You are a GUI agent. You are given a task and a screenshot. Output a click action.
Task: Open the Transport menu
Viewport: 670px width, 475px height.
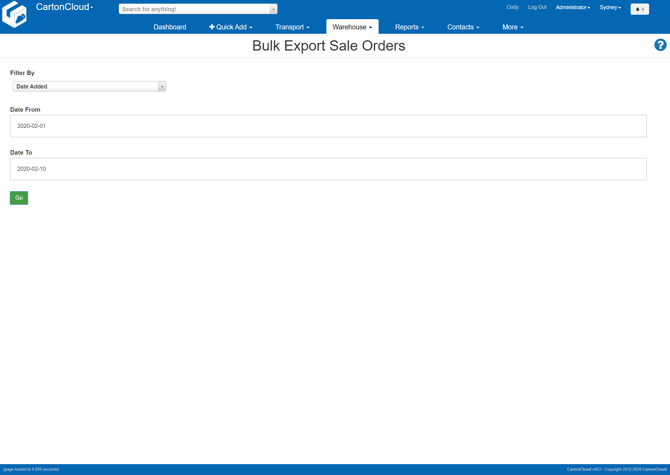point(292,27)
